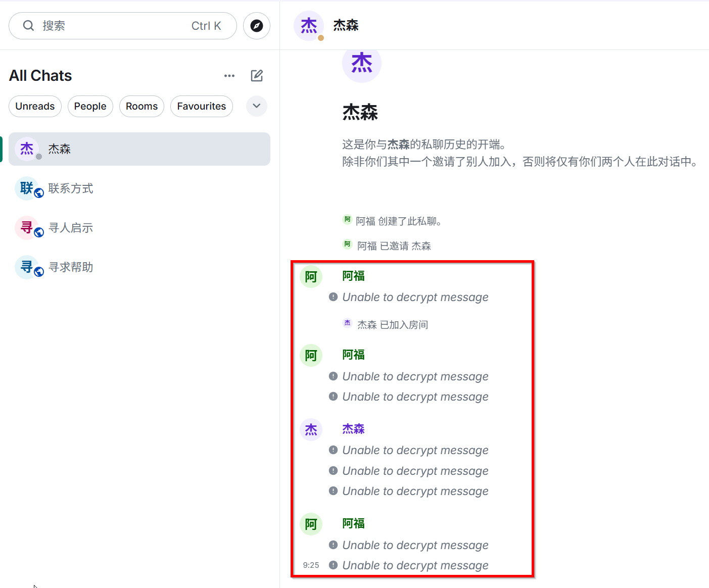Click the warning icon on the 9:25 message

point(333,565)
